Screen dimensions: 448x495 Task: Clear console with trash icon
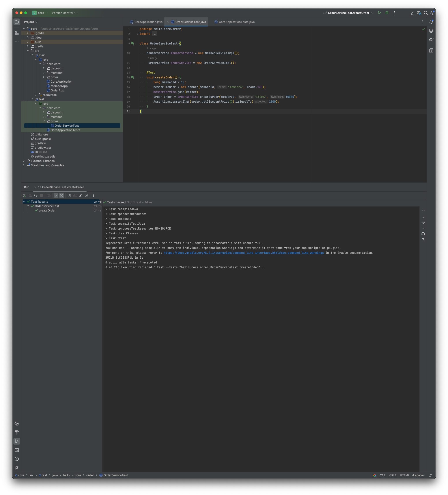(x=423, y=240)
